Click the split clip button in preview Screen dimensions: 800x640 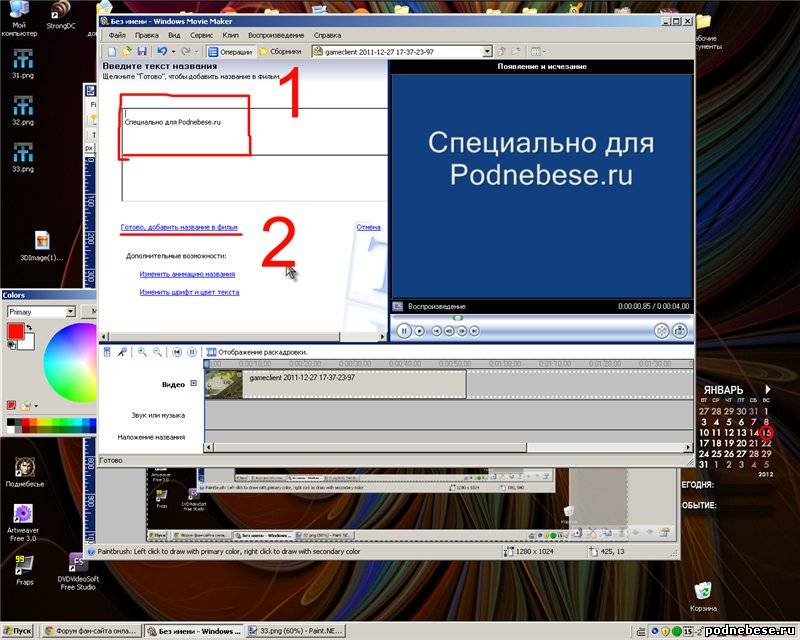coord(661,331)
